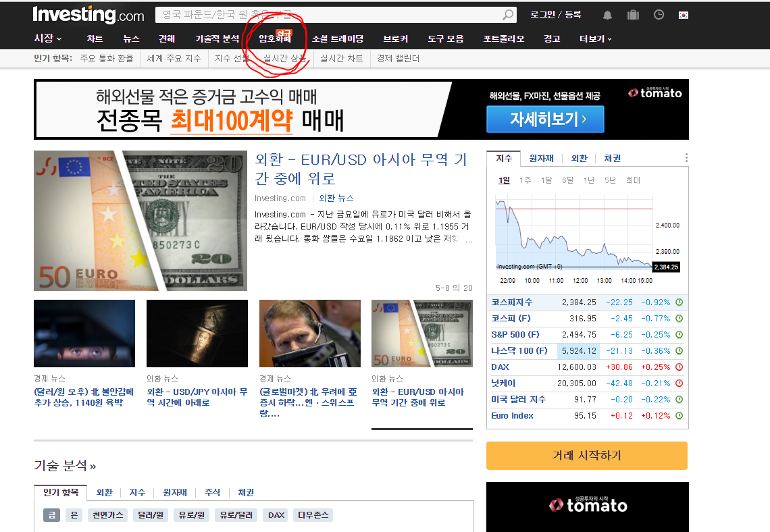Image resolution: width=770 pixels, height=532 pixels.
Task: Open 나스닥 100 (F) quote link
Action: [519, 351]
